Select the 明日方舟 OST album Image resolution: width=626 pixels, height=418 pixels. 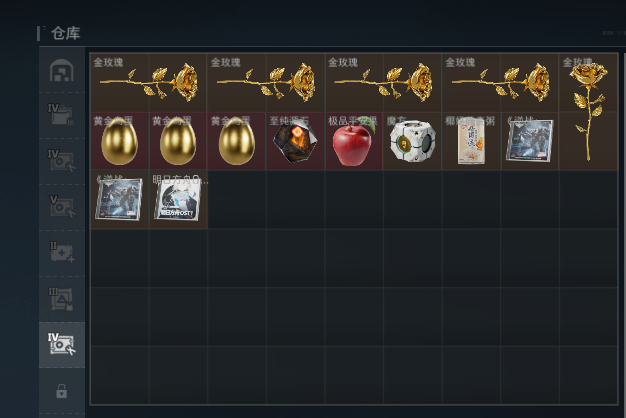[x=178, y=200]
